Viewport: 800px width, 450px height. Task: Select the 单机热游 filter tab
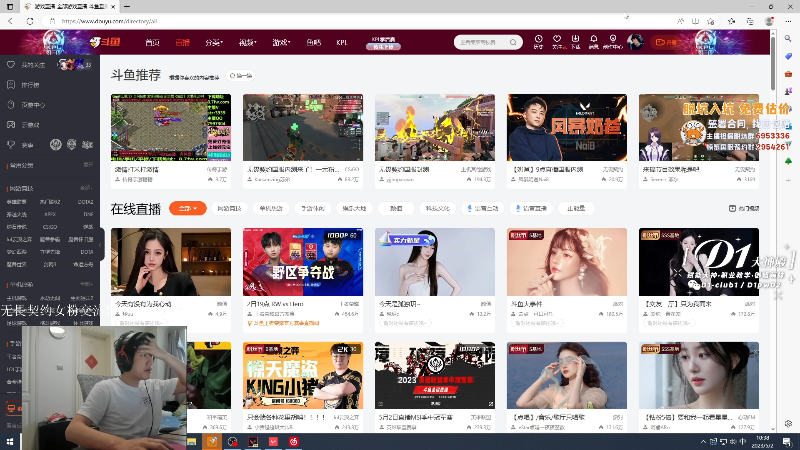pyautogui.click(x=271, y=208)
